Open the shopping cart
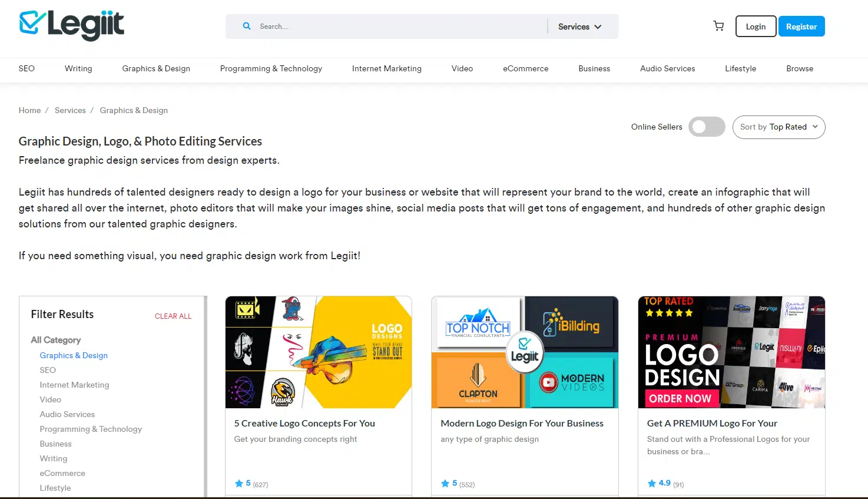The height and width of the screenshot is (499, 868). [x=718, y=26]
